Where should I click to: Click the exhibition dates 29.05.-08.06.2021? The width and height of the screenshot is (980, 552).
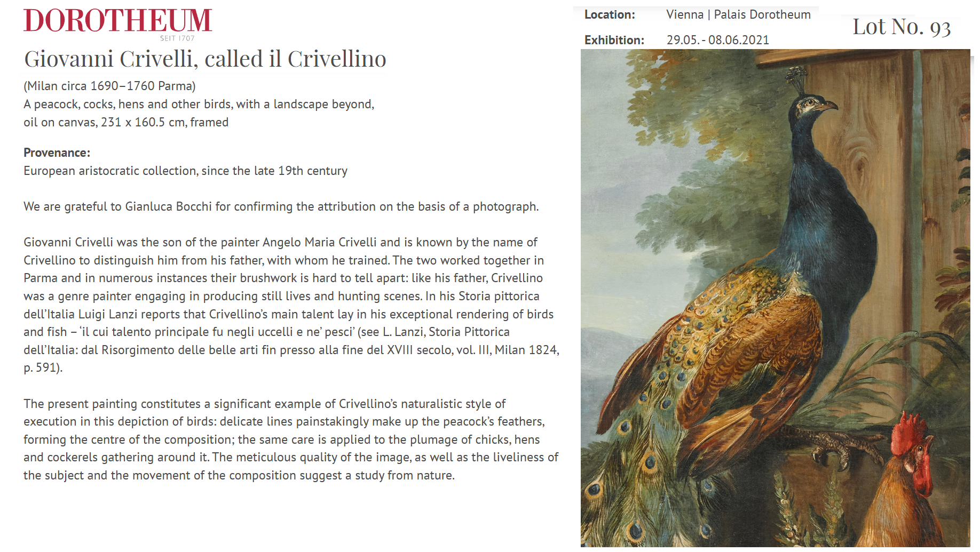[717, 40]
